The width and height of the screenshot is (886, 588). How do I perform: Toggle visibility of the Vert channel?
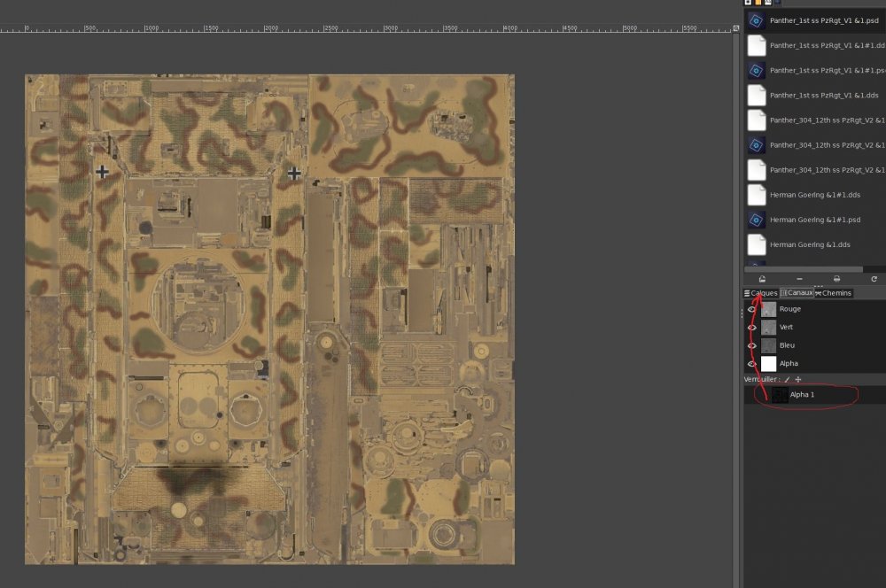point(751,328)
